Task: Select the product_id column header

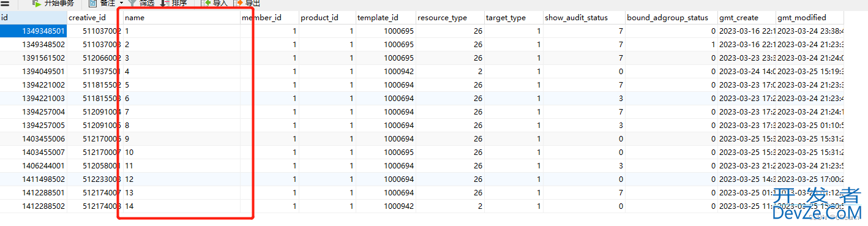Action: [x=327, y=18]
